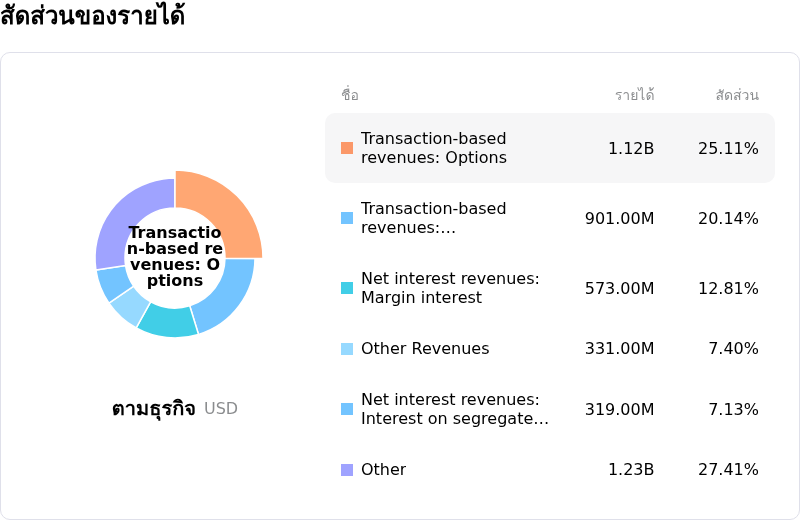
Task: Click the 331.00M revenue value
Action: click(x=619, y=349)
